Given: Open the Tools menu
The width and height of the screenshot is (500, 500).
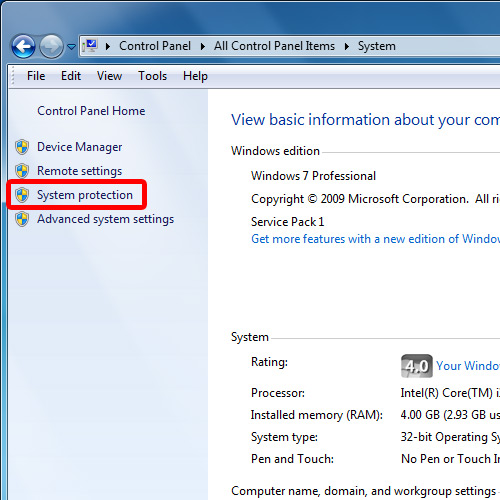Looking at the screenshot, I should pos(152,76).
